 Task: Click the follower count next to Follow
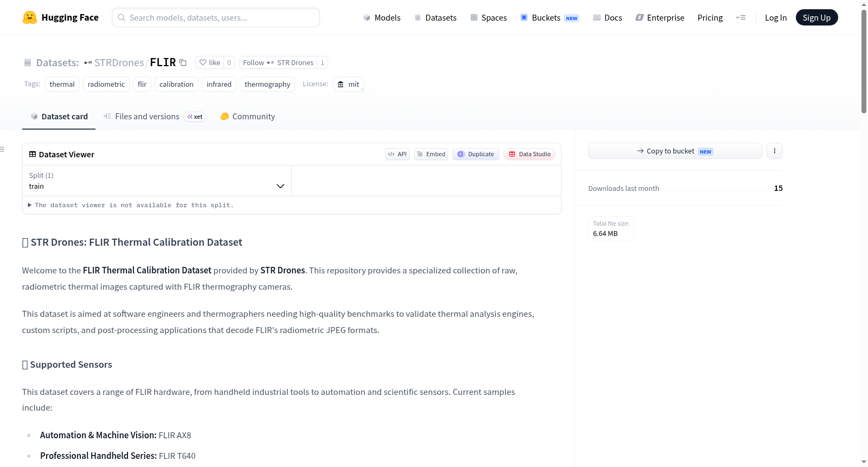click(322, 62)
